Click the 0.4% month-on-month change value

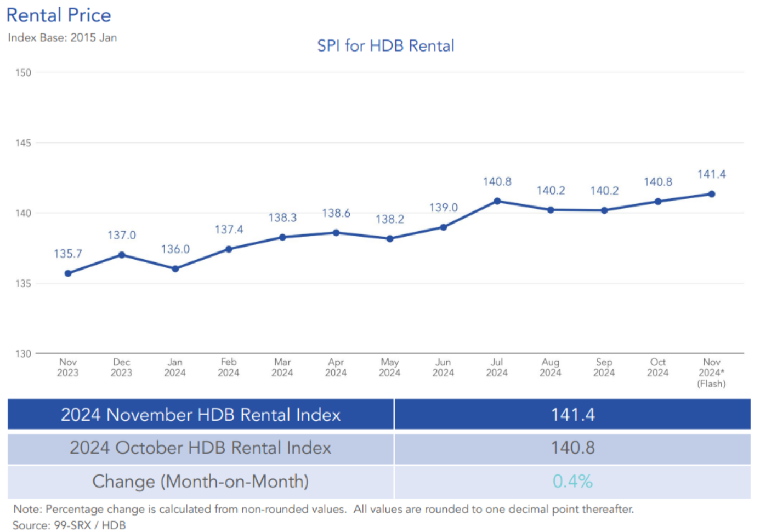coord(572,482)
